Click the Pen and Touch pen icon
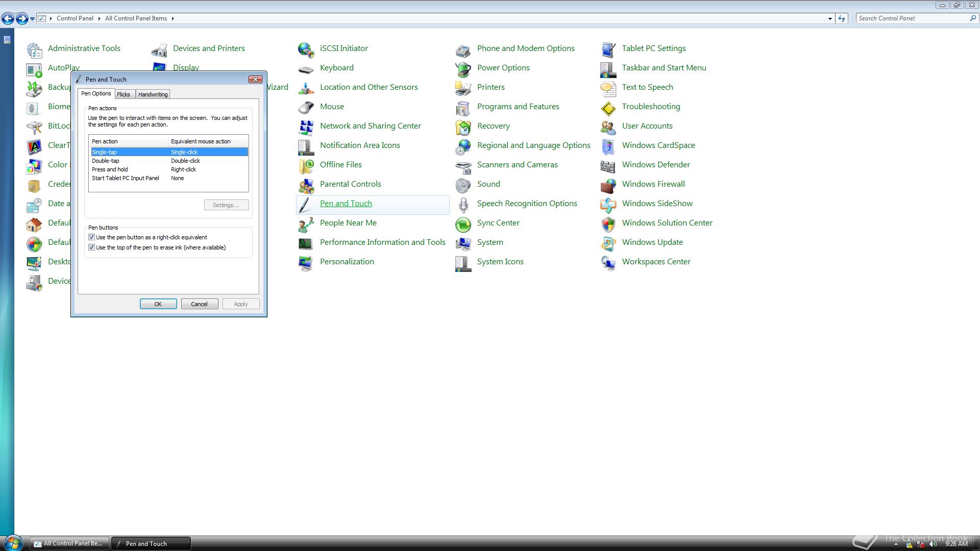The width and height of the screenshot is (980, 551). coord(306,205)
